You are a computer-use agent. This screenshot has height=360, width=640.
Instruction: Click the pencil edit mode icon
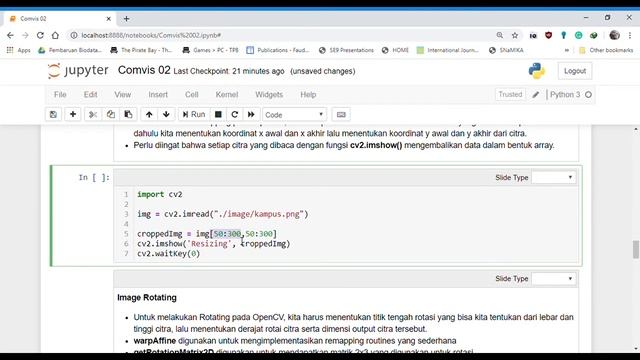tap(536, 95)
